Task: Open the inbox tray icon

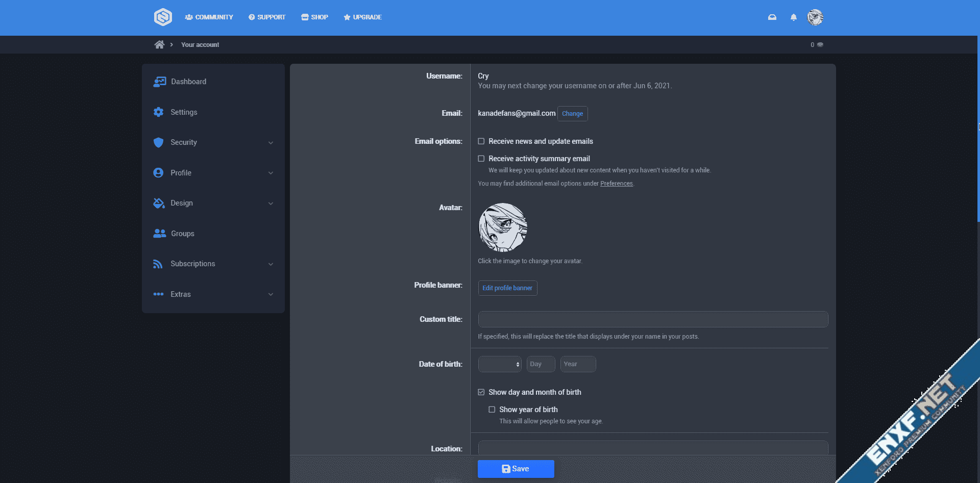Action: [772, 17]
